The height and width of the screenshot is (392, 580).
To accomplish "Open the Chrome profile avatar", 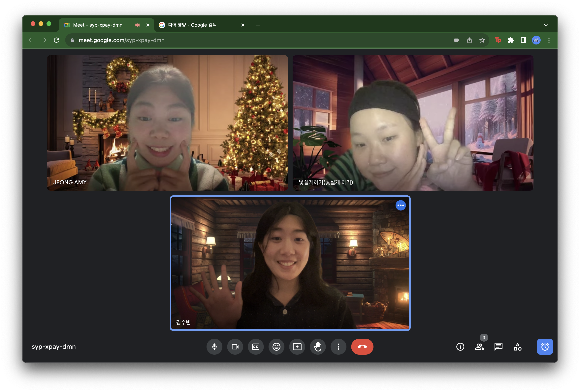I will 536,40.
